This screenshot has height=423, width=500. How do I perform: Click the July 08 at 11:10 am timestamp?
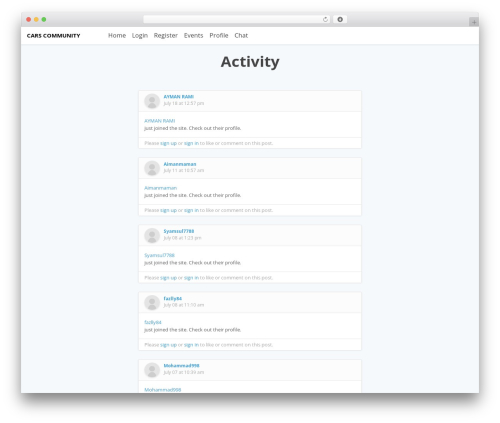184,305
